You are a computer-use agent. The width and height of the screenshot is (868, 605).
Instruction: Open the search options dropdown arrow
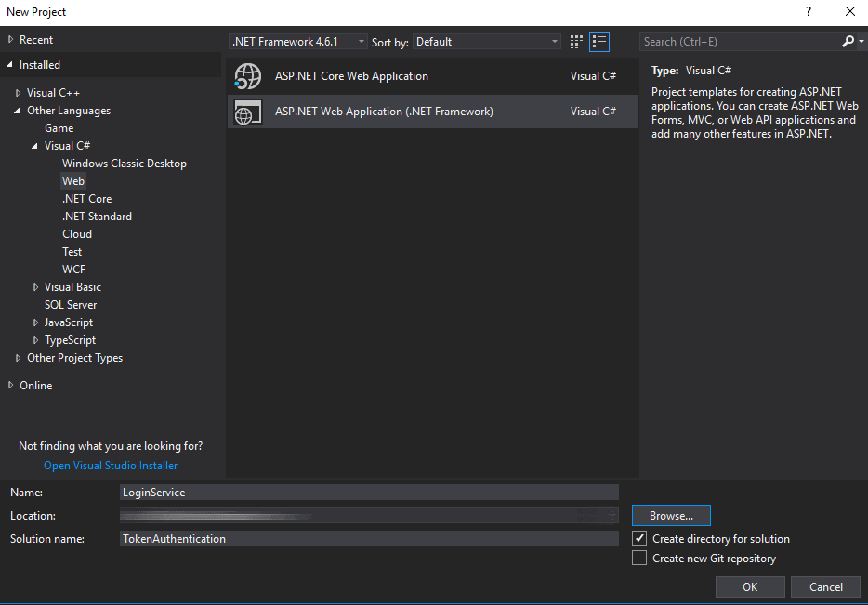[861, 42]
